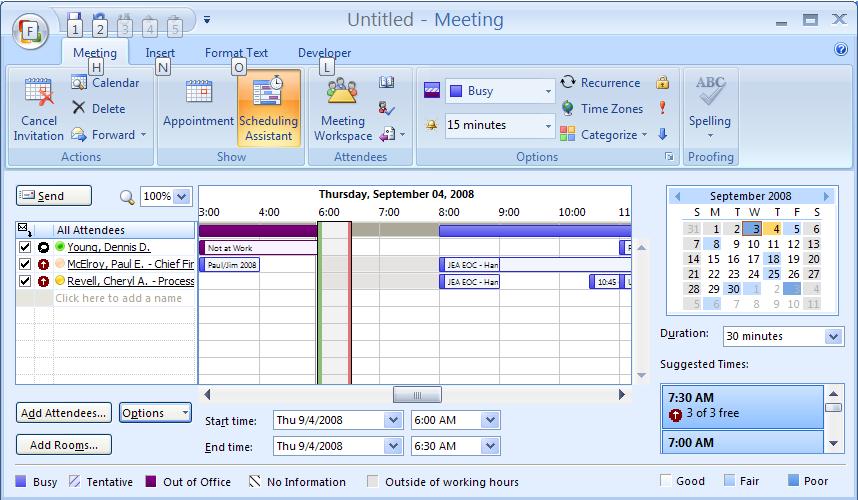858x500 pixels.
Task: Click required attendee icon for Revell, Cheryl
Action: [x=43, y=281]
